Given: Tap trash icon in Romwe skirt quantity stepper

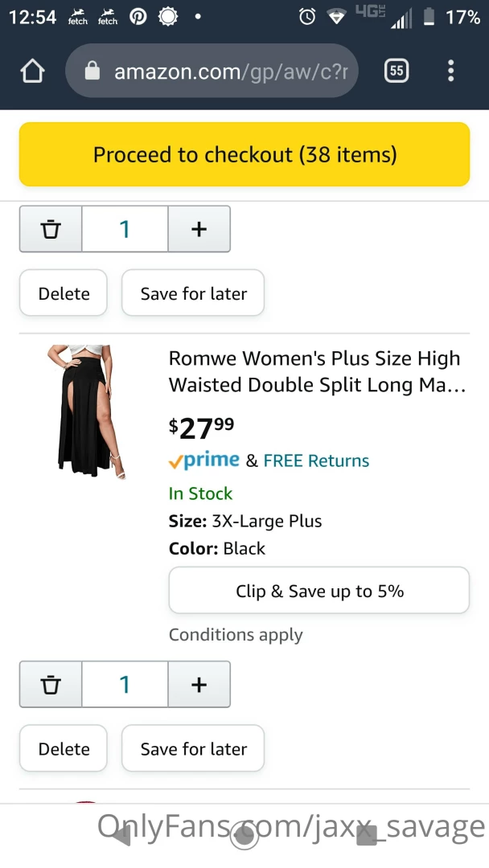Looking at the screenshot, I should [x=51, y=684].
